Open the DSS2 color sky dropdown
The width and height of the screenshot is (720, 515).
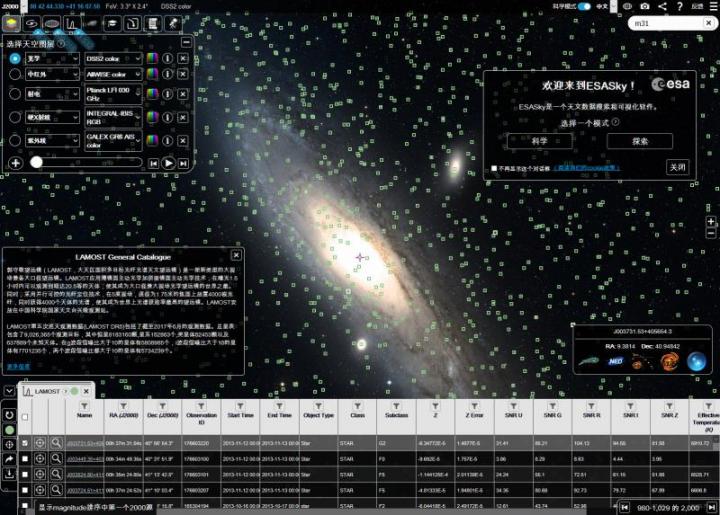click(113, 59)
